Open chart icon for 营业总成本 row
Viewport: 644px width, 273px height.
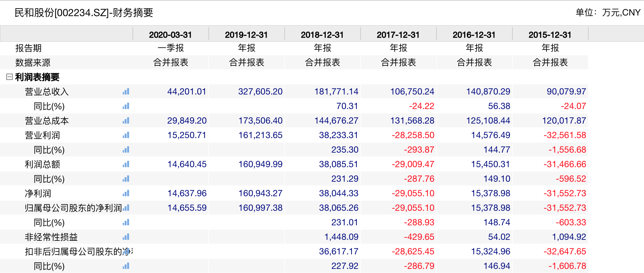[x=126, y=121]
